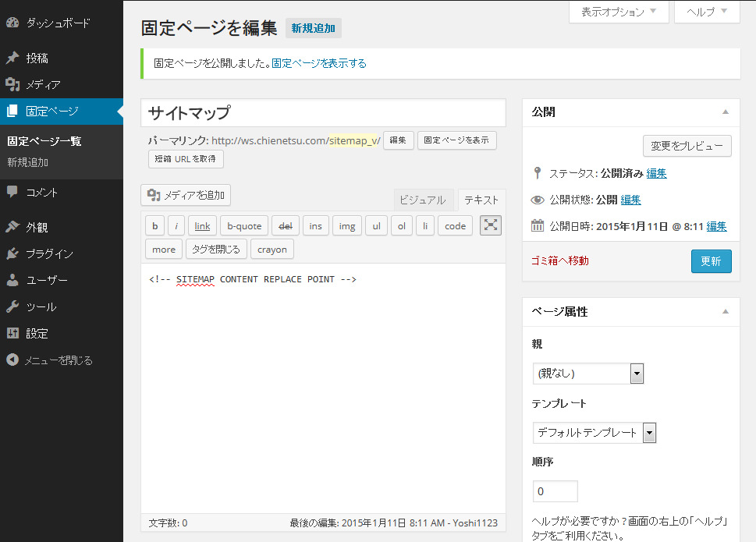Click the サイトマップ title field
Viewport: 756px width, 542px height.
tap(323, 113)
